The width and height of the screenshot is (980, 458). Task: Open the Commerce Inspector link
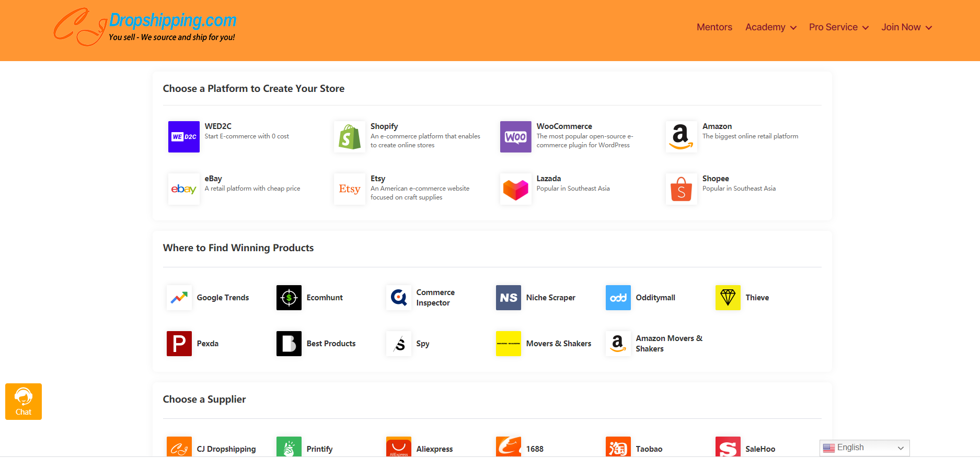click(x=435, y=298)
